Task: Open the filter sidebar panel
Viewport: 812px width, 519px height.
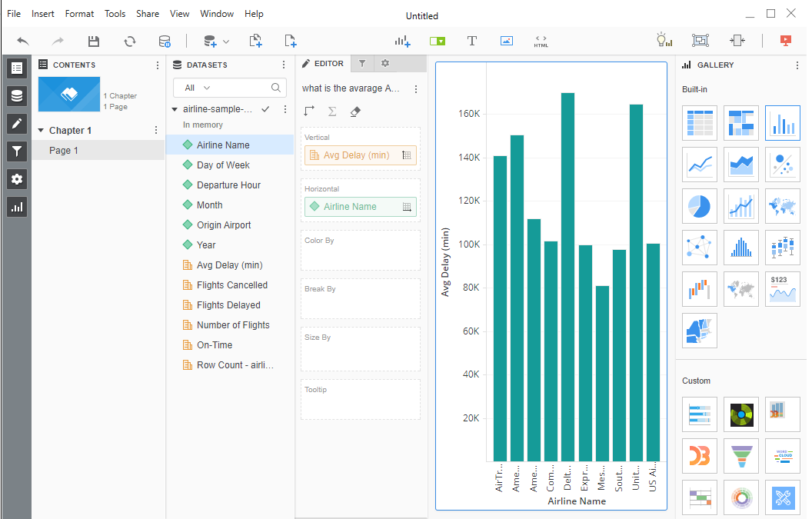Action: pos(17,151)
